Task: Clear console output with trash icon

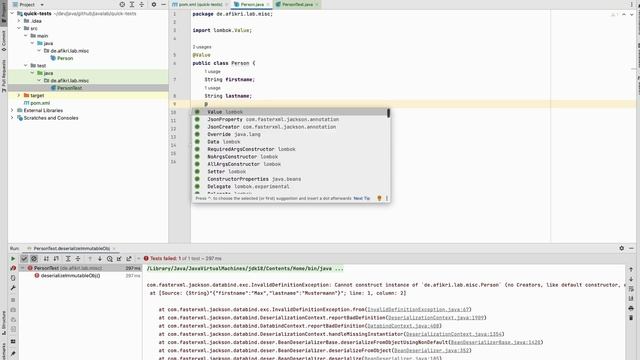Action: point(631,317)
